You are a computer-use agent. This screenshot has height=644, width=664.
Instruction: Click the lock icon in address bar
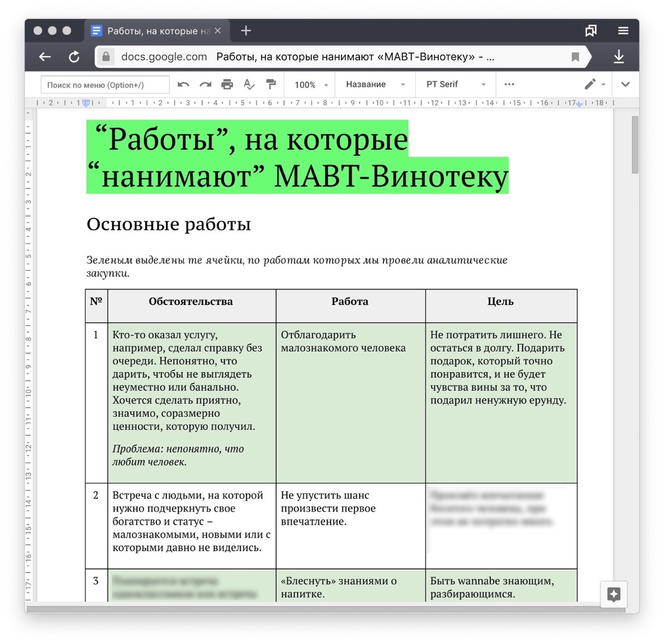[106, 57]
